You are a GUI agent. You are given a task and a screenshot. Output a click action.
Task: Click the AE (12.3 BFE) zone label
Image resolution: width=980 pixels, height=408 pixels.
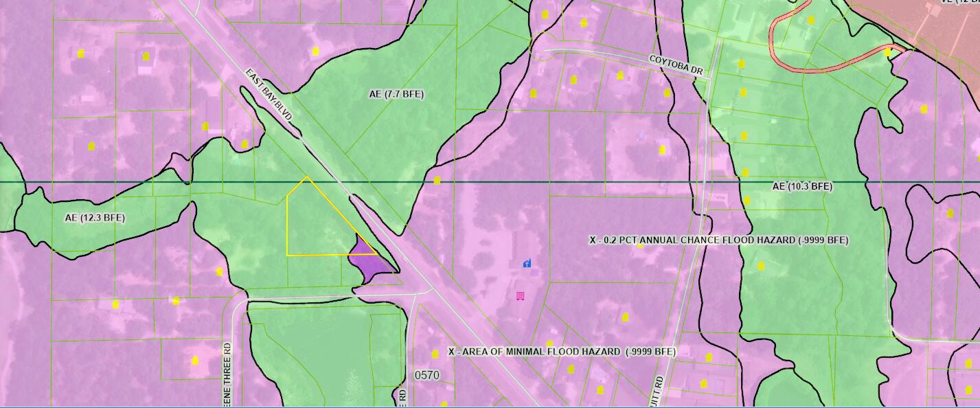point(95,218)
